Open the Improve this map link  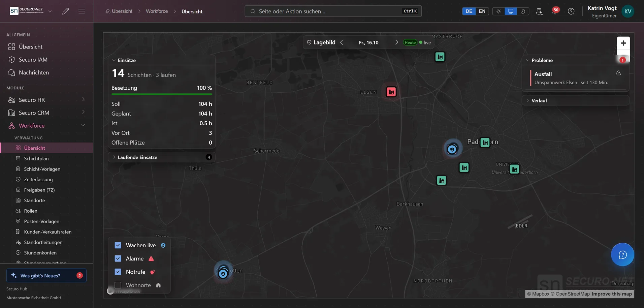coord(612,294)
